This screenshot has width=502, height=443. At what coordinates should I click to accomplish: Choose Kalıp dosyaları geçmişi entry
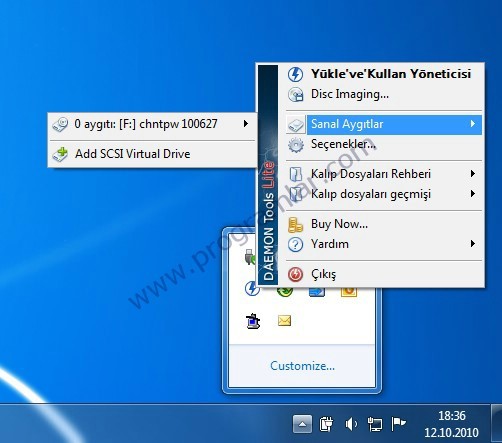click(384, 194)
